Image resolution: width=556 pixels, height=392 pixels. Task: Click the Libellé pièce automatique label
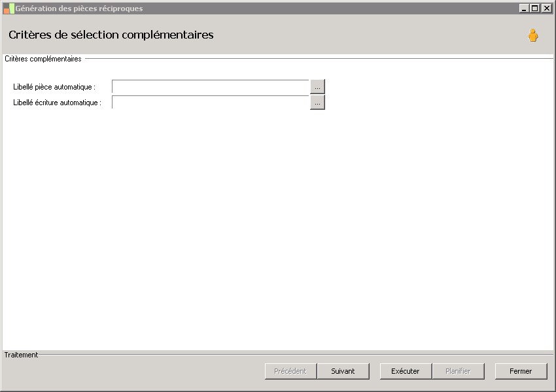tap(54, 87)
